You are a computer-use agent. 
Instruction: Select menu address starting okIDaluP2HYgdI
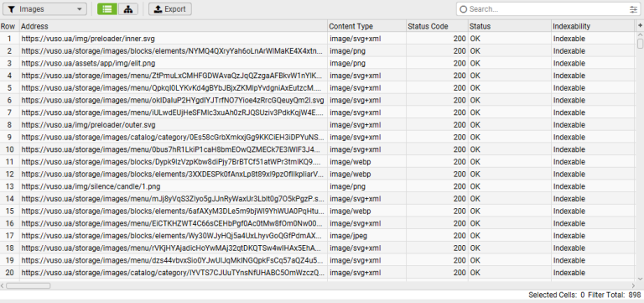pyautogui.click(x=174, y=101)
